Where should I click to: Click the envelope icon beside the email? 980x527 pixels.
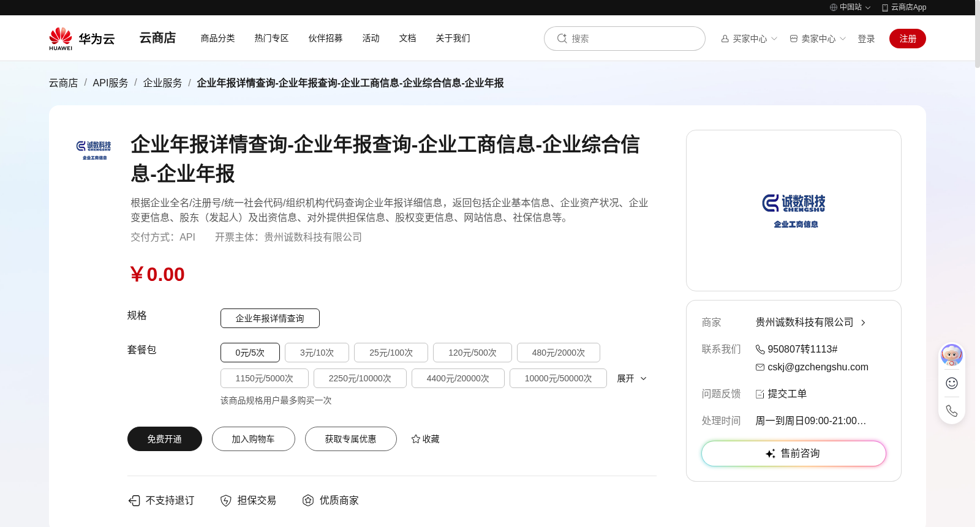tap(760, 367)
